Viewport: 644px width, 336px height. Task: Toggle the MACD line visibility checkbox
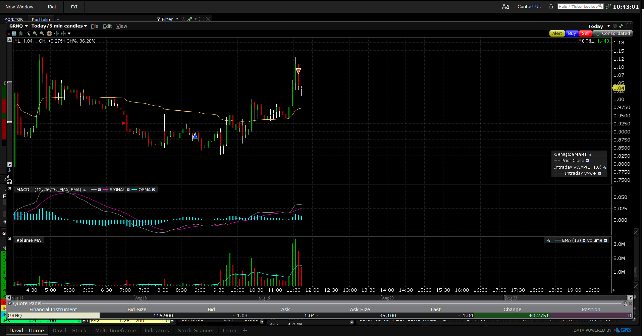point(99,190)
